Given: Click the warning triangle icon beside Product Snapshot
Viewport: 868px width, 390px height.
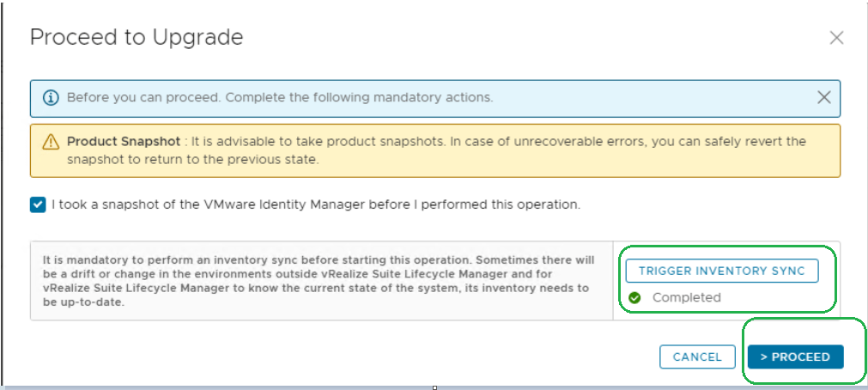Looking at the screenshot, I should [x=52, y=142].
